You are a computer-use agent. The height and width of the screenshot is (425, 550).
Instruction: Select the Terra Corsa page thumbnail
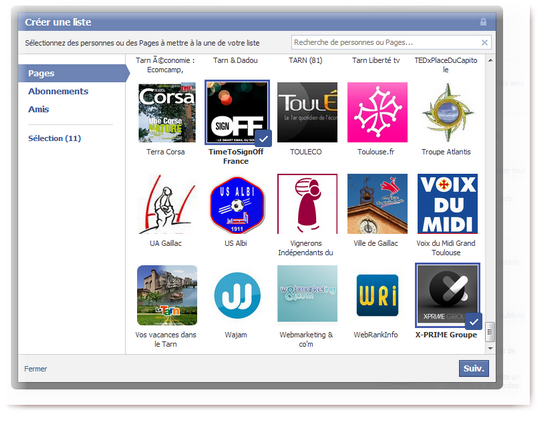coord(167,113)
